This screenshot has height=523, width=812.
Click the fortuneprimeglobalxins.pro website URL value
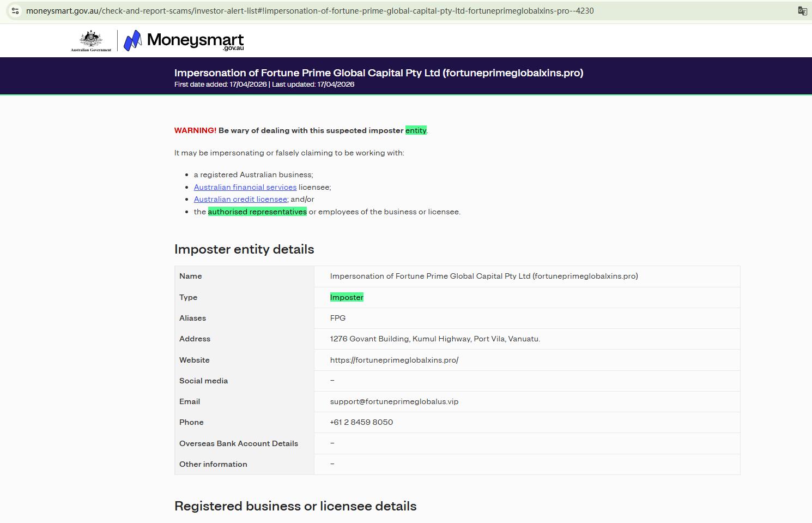coord(394,360)
